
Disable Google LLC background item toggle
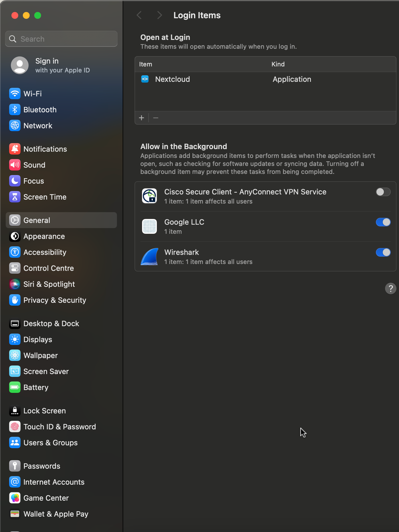tap(383, 222)
